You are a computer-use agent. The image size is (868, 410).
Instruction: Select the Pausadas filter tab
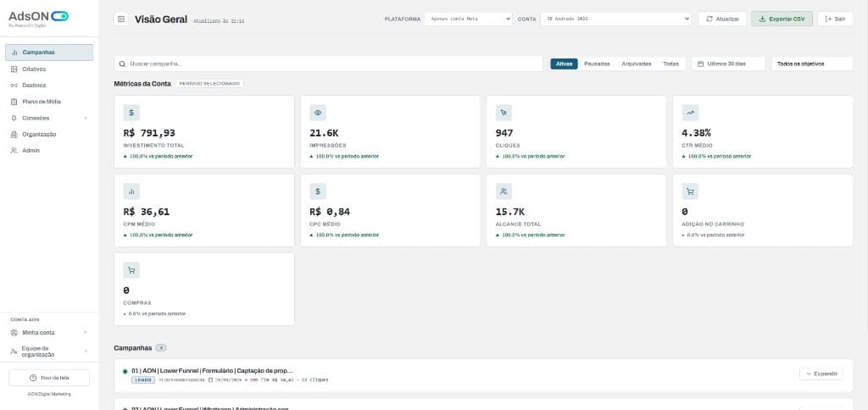pyautogui.click(x=597, y=64)
